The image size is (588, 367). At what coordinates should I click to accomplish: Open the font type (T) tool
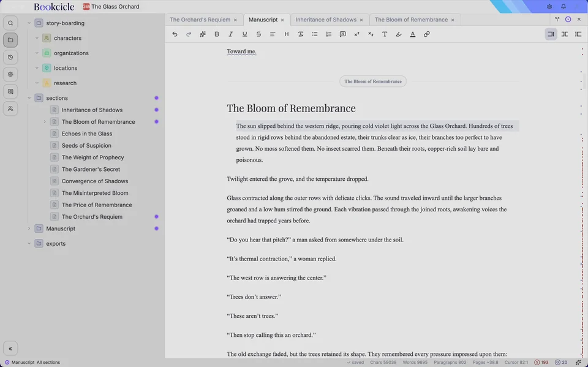point(385,34)
